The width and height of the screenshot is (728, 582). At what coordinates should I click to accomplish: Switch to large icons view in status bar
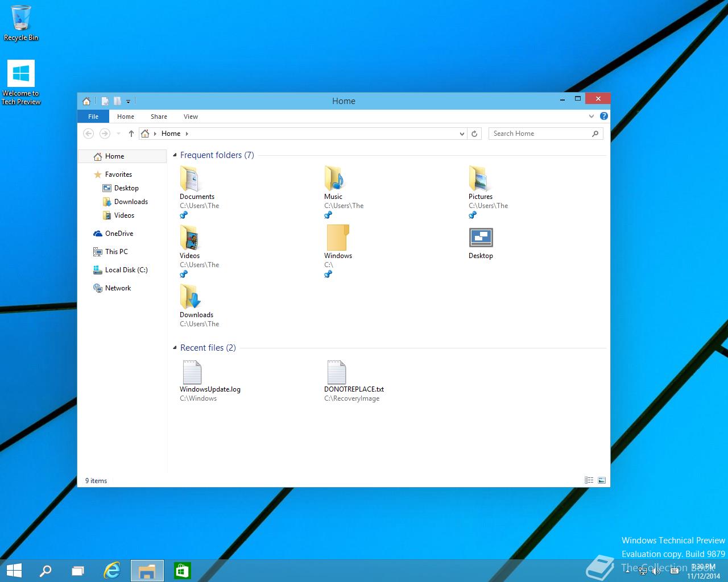click(602, 480)
